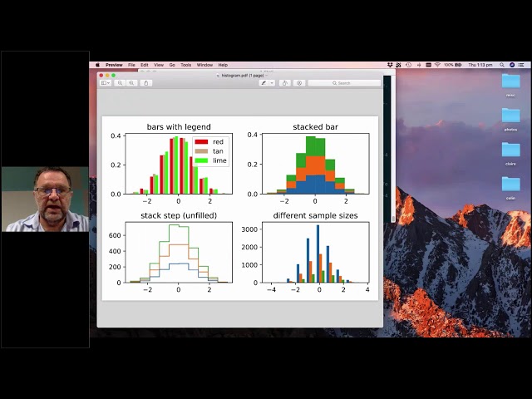
Task: Open the sidebar view dropdown in Preview
Action: 106,83
